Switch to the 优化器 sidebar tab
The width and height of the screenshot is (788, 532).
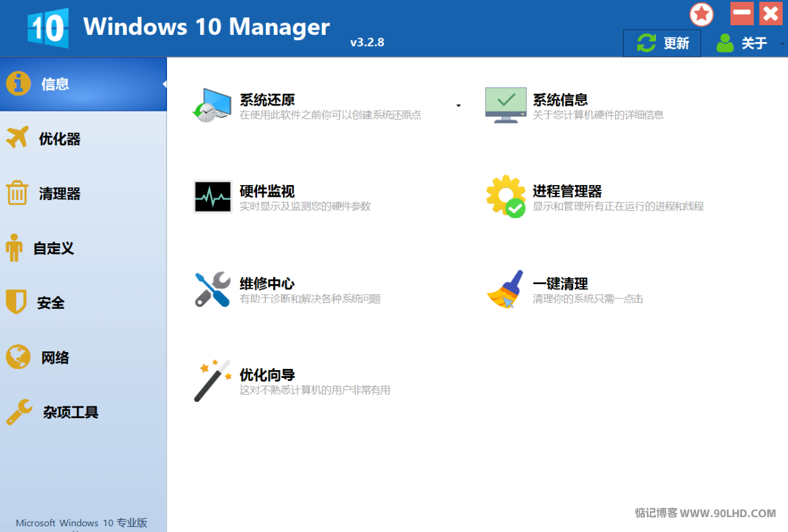[83, 139]
